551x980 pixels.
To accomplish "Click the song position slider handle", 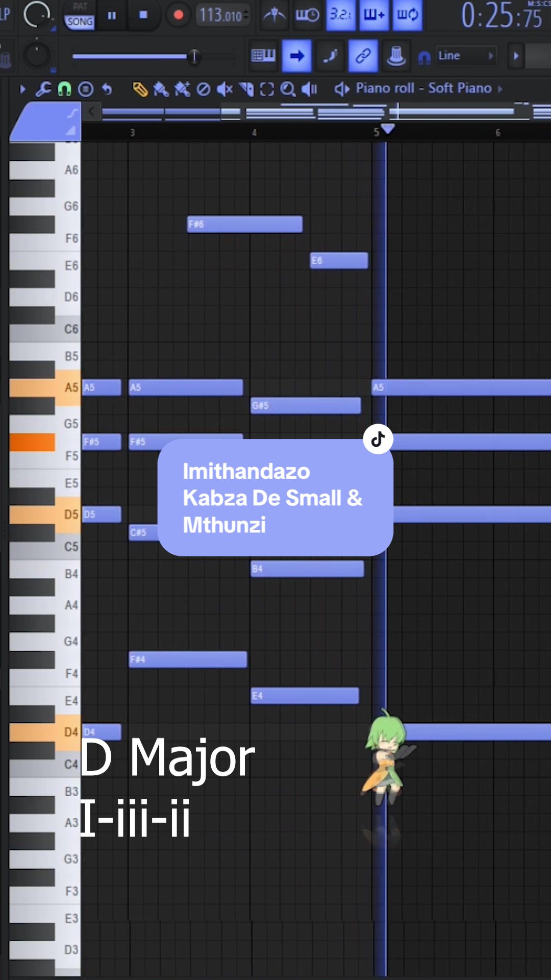I will [x=194, y=56].
